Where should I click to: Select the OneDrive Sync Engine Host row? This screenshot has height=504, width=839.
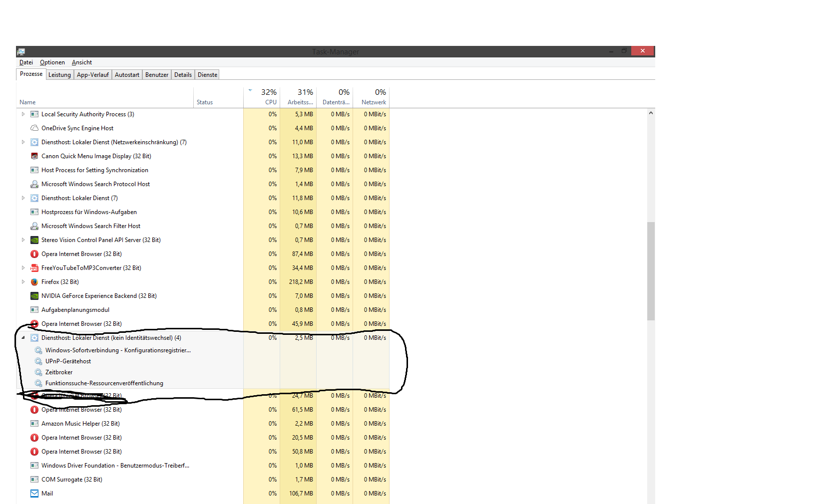(203, 128)
